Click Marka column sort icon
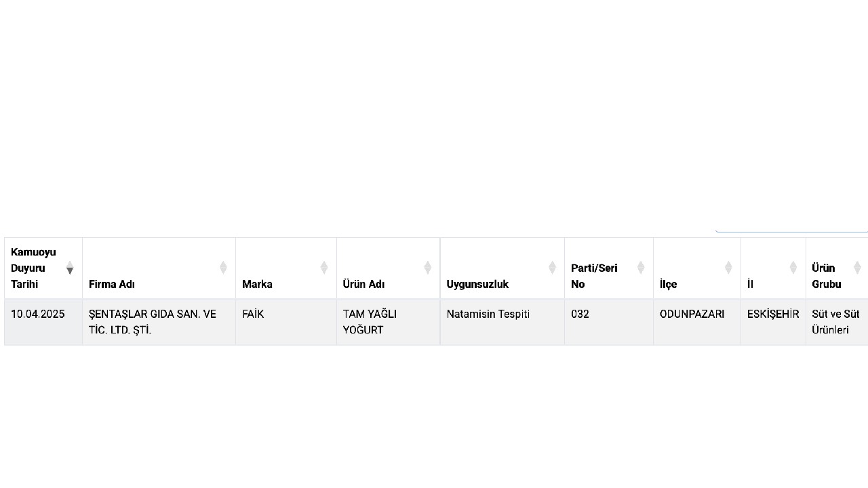Viewport: 868px width, 488px height. 324,268
